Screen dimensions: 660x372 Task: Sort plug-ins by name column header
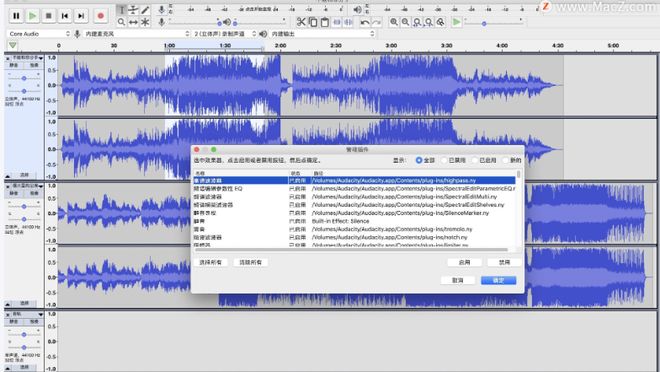tap(241, 173)
